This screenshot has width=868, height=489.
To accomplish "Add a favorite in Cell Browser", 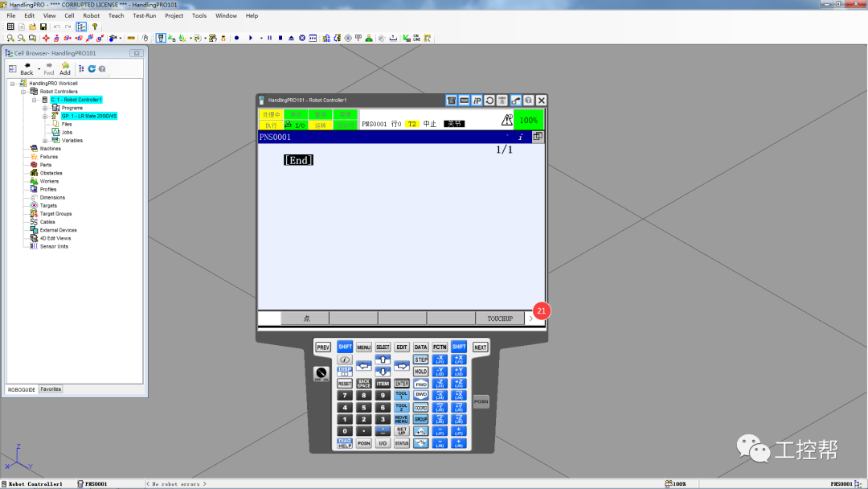I will click(x=65, y=68).
